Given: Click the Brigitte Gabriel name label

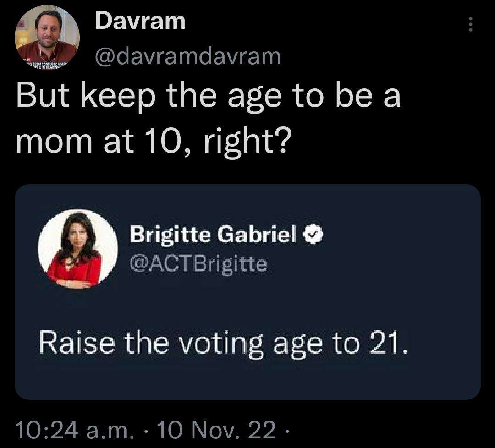Looking at the screenshot, I should tap(213, 235).
